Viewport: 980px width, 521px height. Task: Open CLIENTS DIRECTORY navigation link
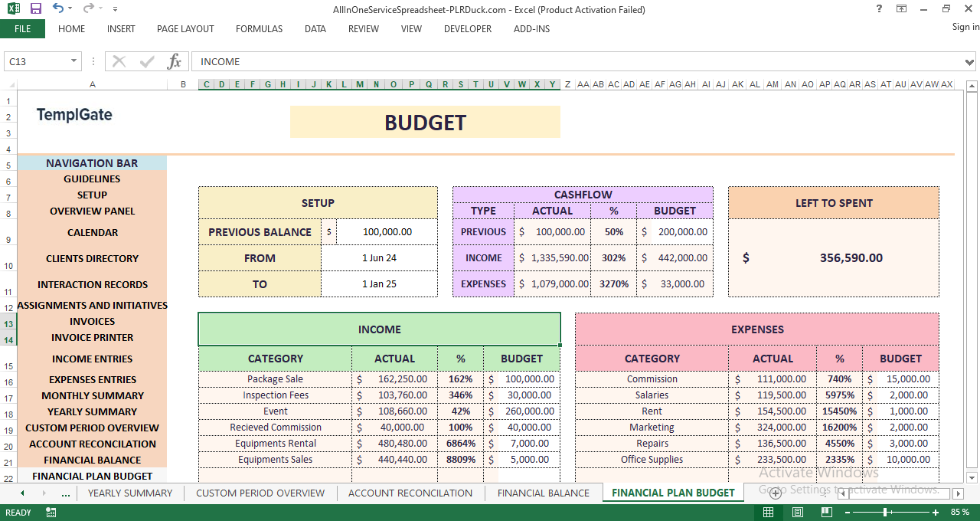(x=92, y=258)
